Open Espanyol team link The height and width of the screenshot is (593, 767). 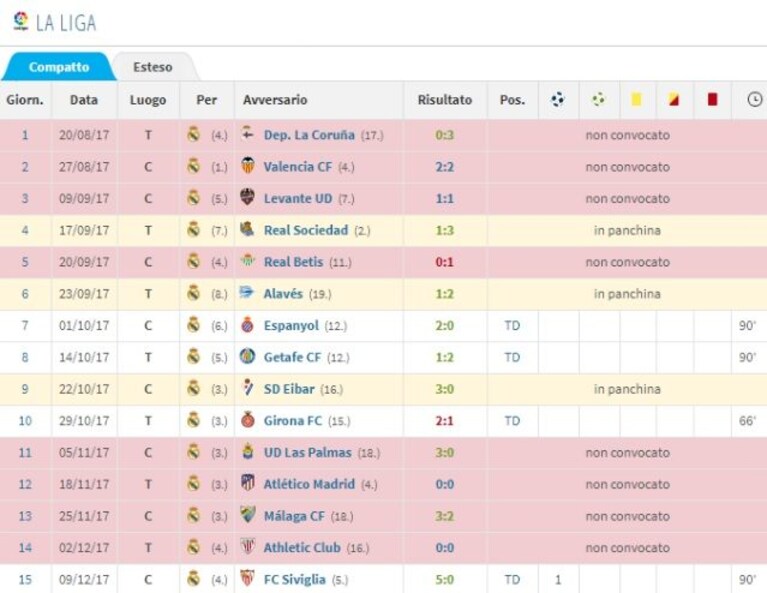coord(291,326)
